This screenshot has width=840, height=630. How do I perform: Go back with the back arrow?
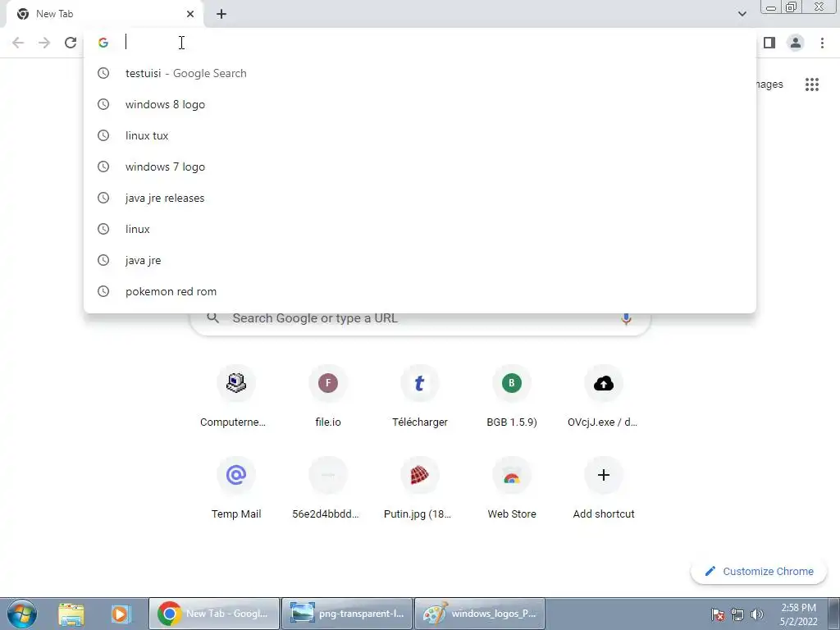[x=18, y=43]
